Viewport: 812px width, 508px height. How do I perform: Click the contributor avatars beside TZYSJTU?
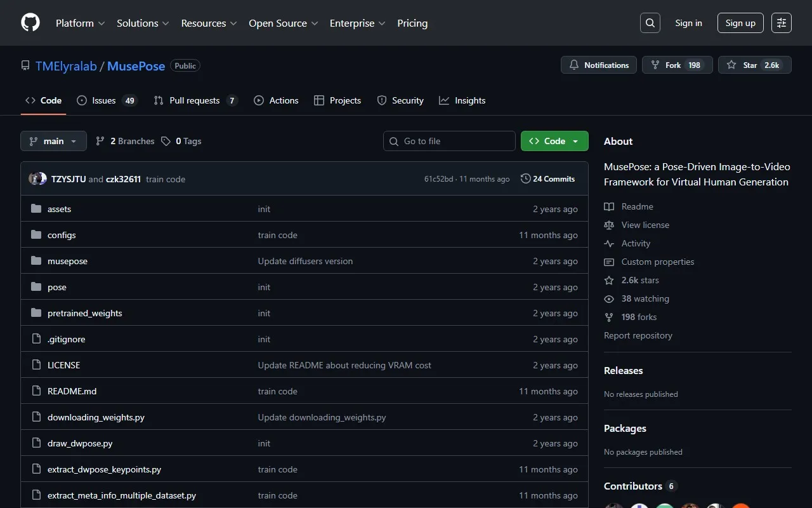[x=38, y=179]
